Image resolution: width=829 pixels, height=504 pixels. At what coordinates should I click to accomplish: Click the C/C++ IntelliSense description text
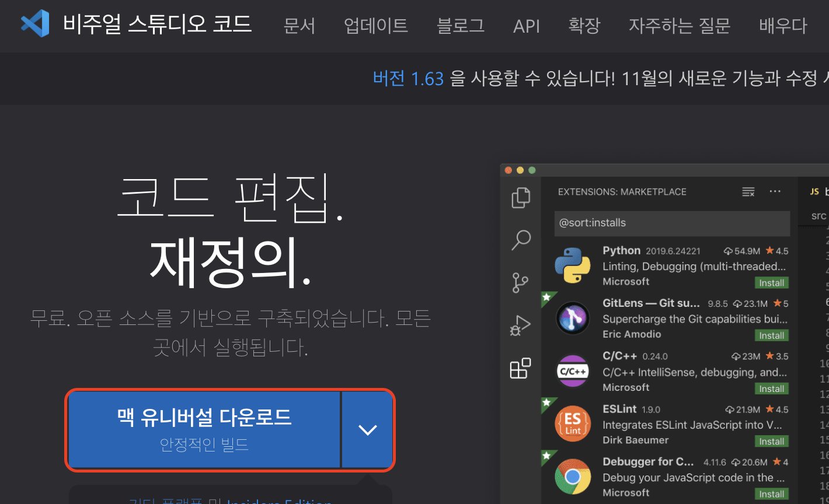click(x=695, y=372)
